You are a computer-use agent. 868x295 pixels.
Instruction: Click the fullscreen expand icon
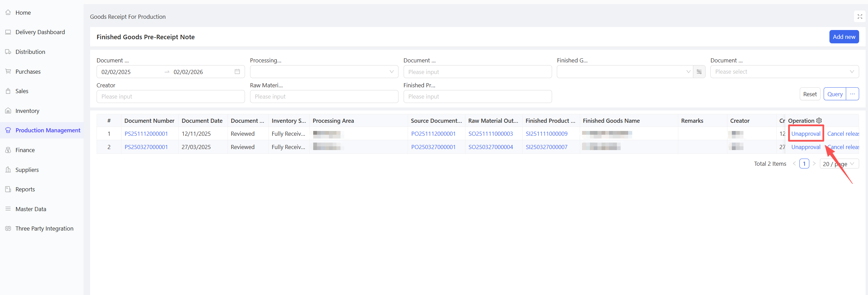(x=859, y=17)
